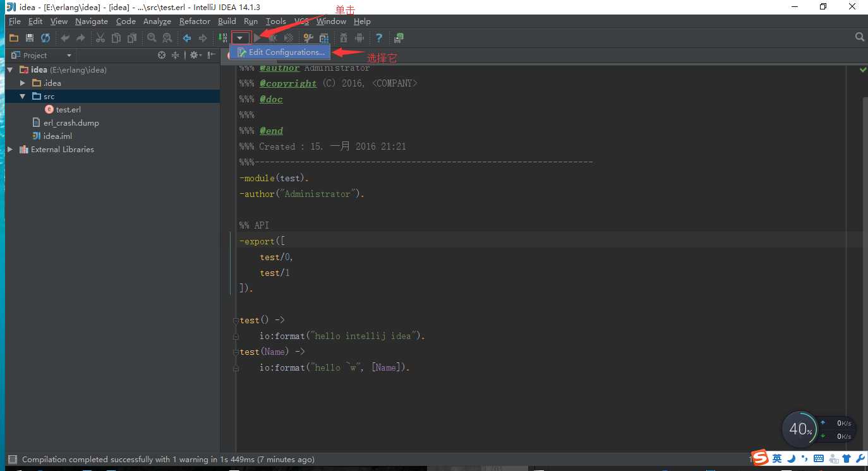Click the Open file toolbar icon
The height and width of the screenshot is (471, 868).
click(13, 38)
